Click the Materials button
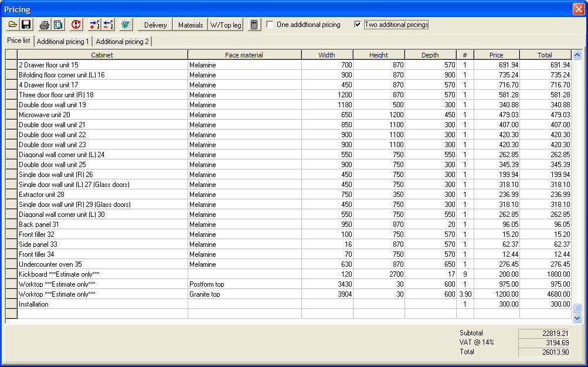This screenshot has width=588, height=367. 191,25
